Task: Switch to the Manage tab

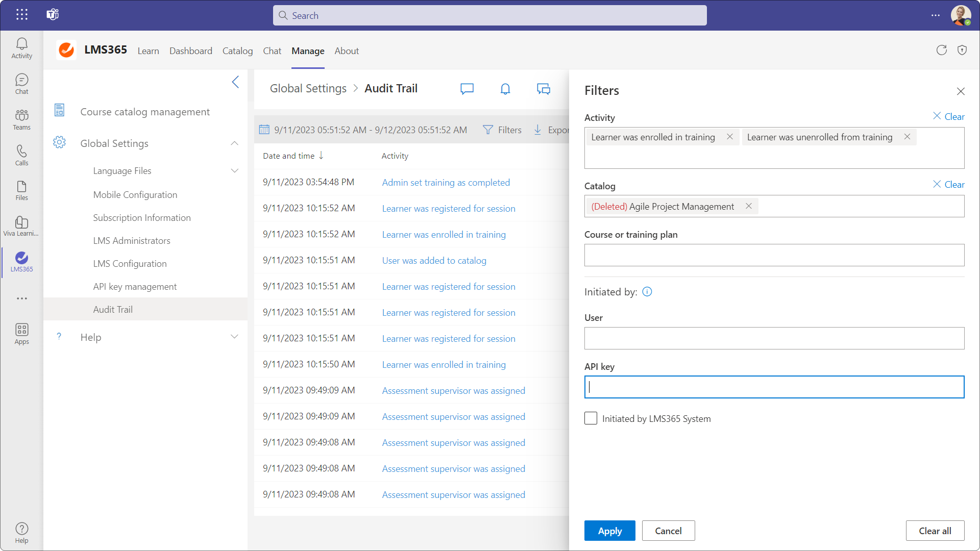Action: coord(308,51)
